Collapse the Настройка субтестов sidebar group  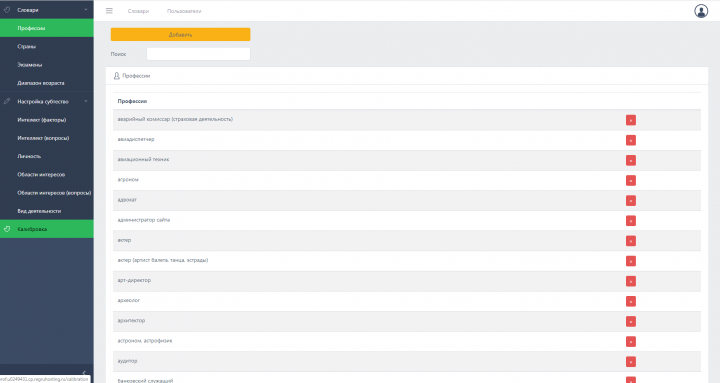[47, 101]
